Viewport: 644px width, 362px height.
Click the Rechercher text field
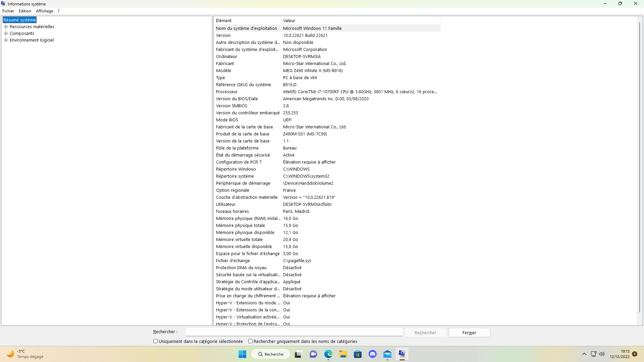pos(294,332)
